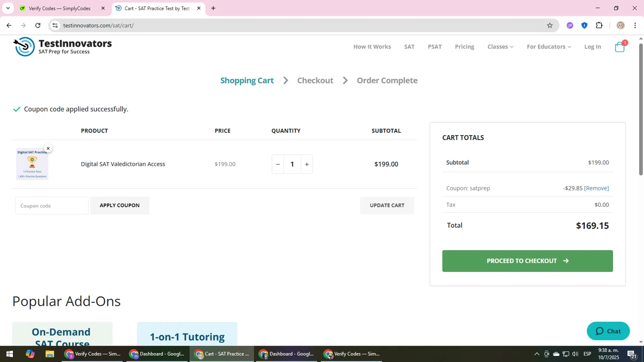Open the Extensions puzzle icon

click(599, 26)
